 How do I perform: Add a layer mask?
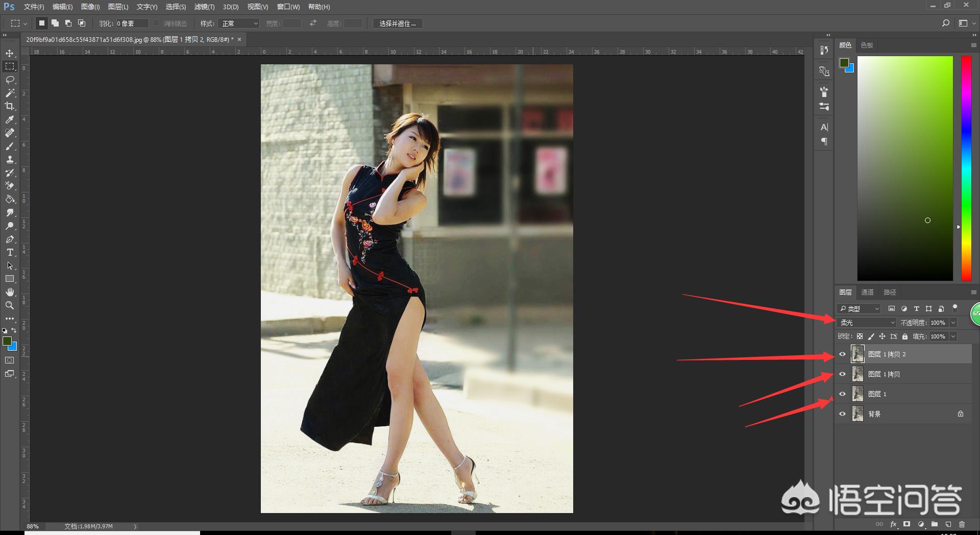pyautogui.click(x=907, y=524)
